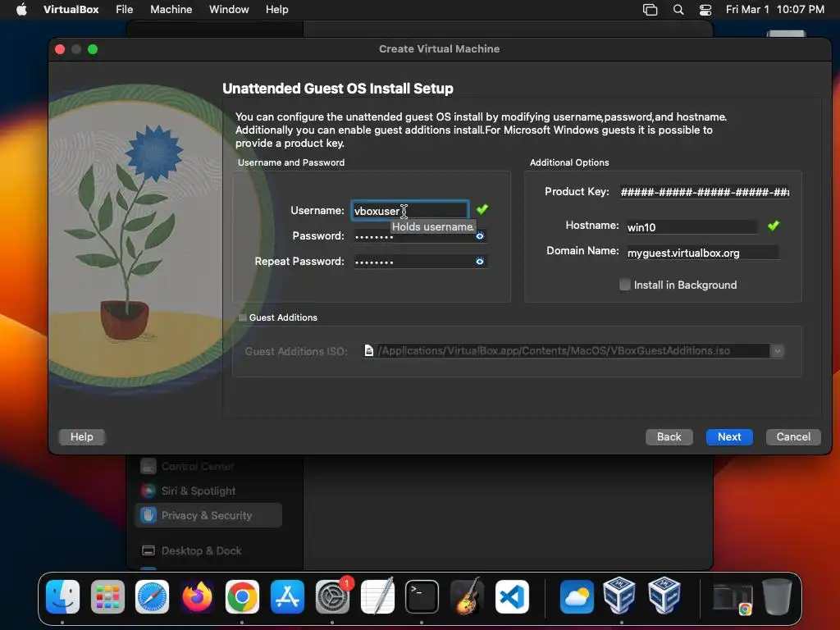Click the green checkmark next to Username

pyautogui.click(x=482, y=209)
